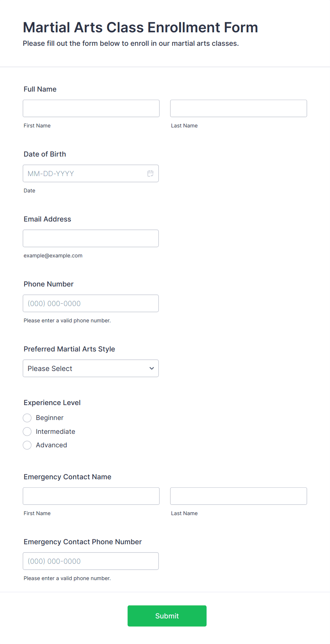Image resolution: width=330 pixels, height=644 pixels.
Task: Focus the Phone Number field
Action: 91,304
